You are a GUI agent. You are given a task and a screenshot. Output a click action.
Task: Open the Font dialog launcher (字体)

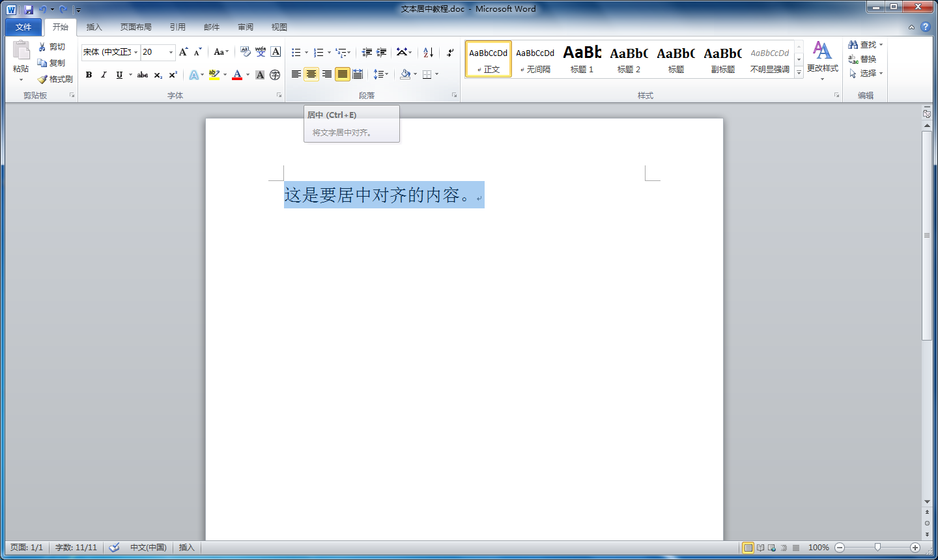pos(279,96)
